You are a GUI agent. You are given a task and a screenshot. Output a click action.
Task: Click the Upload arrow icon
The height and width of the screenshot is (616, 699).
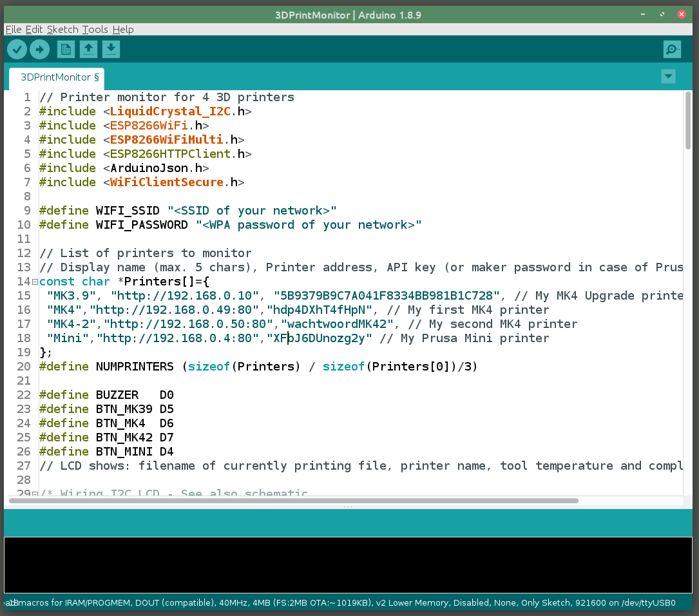point(39,49)
